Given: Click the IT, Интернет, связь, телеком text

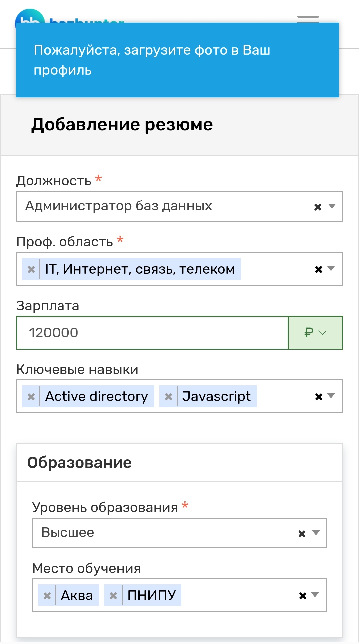Looking at the screenshot, I should tap(140, 269).
